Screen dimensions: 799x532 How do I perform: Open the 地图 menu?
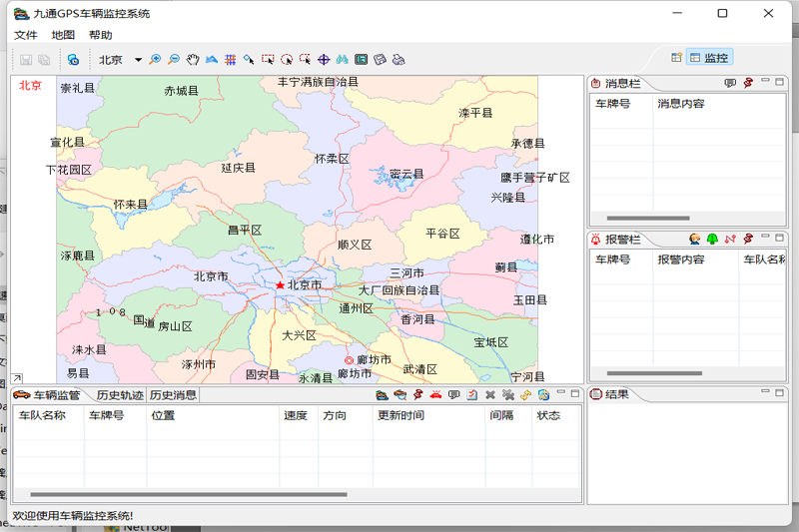point(63,35)
